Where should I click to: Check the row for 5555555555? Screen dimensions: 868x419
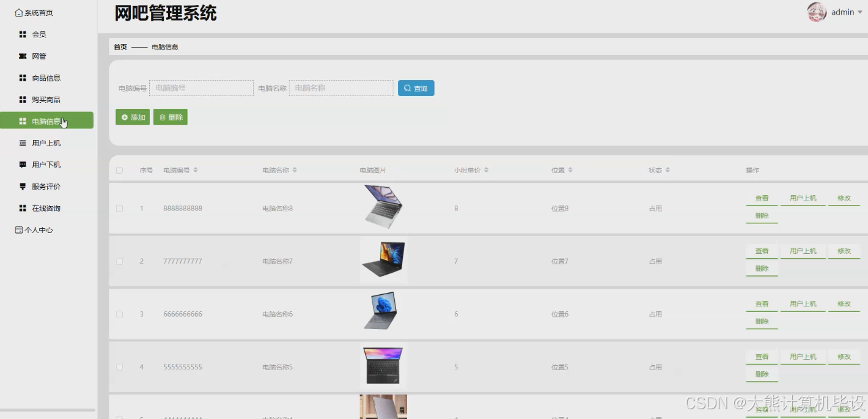click(120, 367)
